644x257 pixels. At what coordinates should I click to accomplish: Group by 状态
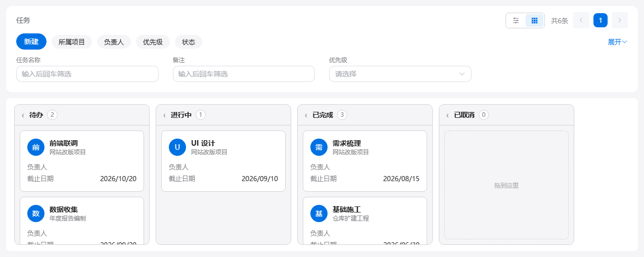tap(189, 42)
